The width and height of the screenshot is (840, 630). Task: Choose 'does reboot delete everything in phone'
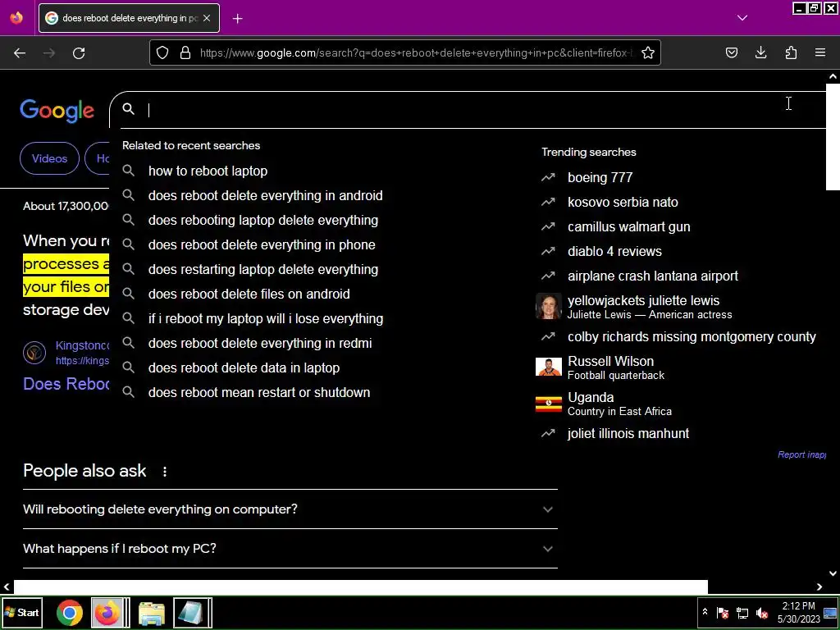coord(262,244)
